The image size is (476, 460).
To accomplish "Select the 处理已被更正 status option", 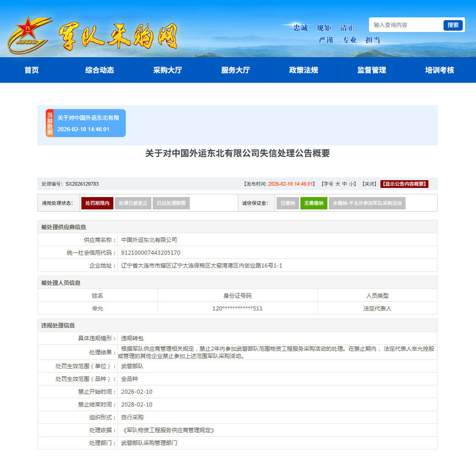I will coord(132,203).
